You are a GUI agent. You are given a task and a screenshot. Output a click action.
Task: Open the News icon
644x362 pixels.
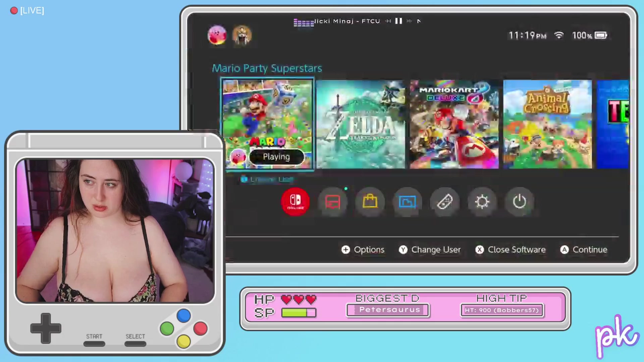click(333, 201)
